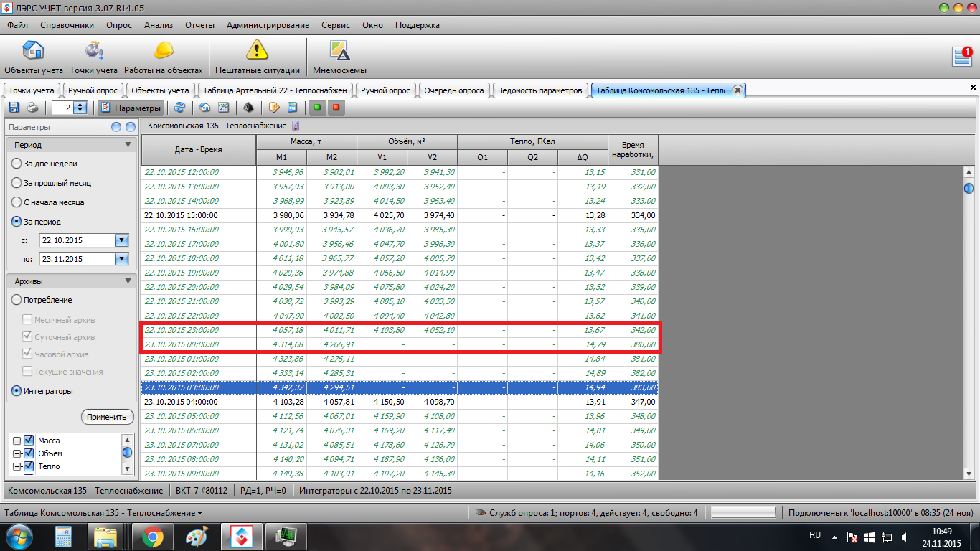Open the notifications icon with red badge

(962, 56)
